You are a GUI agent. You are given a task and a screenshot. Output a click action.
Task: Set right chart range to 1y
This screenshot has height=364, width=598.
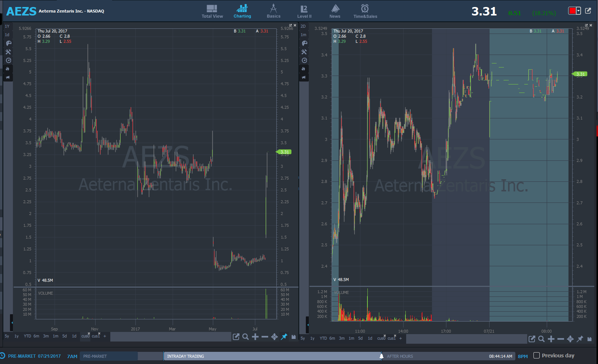coord(312,338)
